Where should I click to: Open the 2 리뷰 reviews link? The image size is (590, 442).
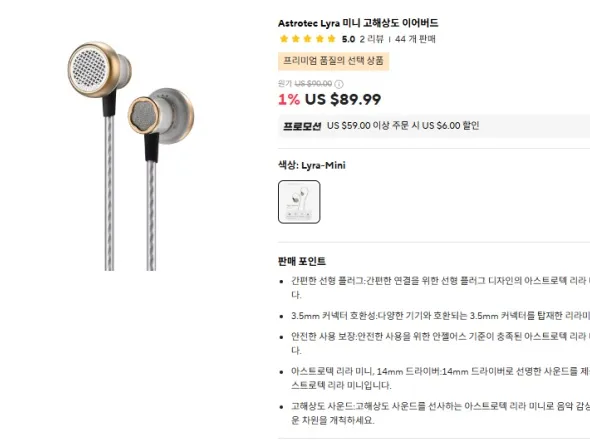tap(371, 39)
